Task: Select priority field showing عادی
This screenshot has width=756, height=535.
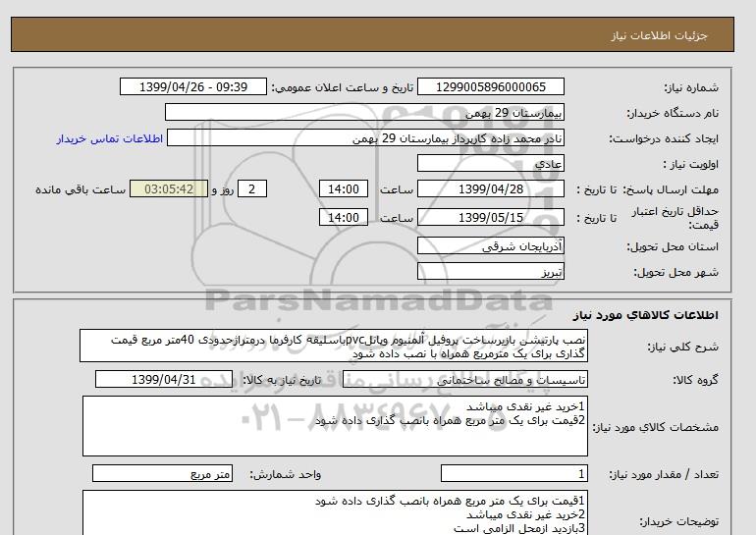Action: coord(490,164)
